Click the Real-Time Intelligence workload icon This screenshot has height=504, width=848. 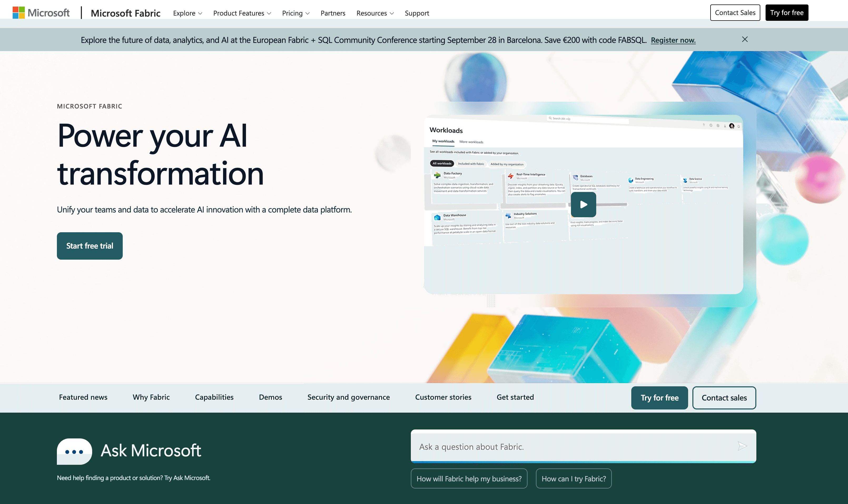(x=510, y=176)
